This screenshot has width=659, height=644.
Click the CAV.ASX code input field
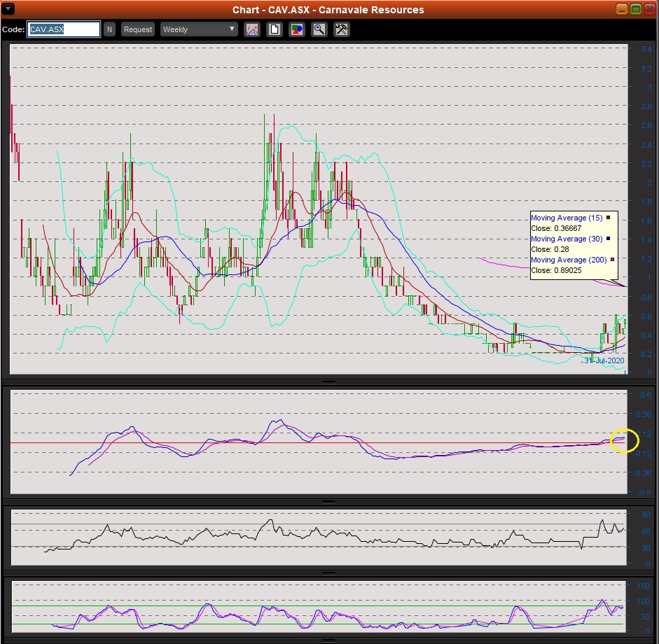[64, 29]
